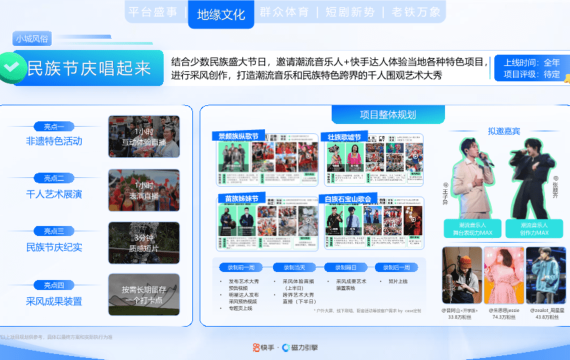Open the 非遗特色活动 thumbnail image
The width and height of the screenshot is (570, 360).
coord(144,136)
